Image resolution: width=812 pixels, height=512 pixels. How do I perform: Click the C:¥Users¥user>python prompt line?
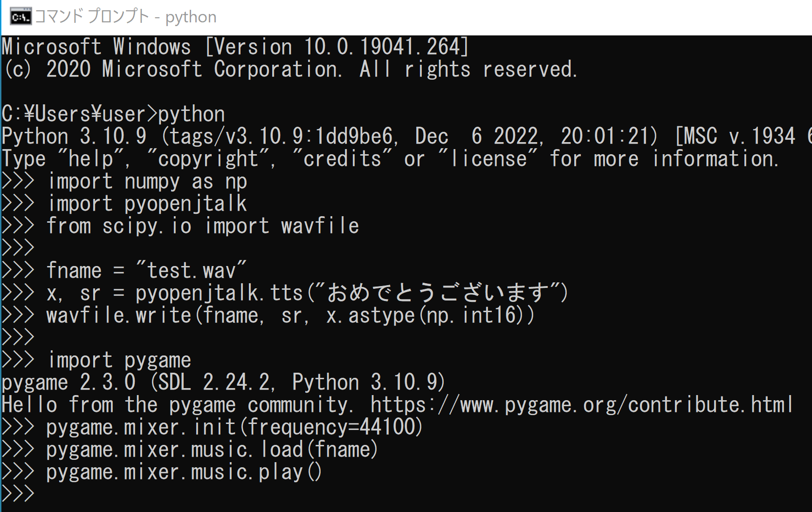(x=113, y=114)
